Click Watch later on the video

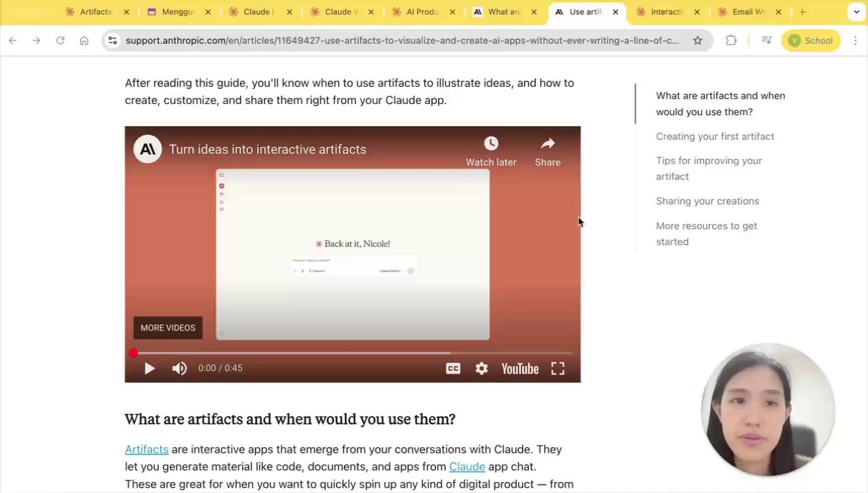491,151
